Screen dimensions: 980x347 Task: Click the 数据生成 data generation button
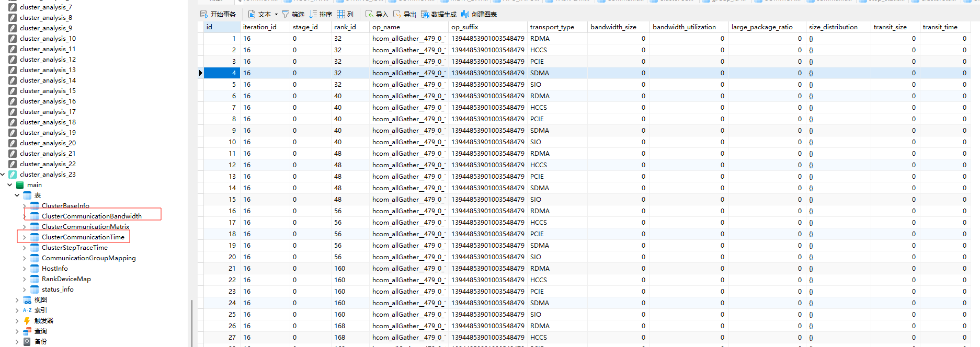(x=439, y=14)
